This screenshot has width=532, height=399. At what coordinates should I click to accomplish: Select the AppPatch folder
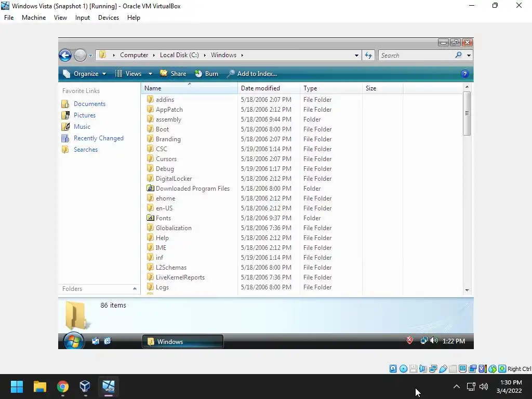[x=169, y=110]
